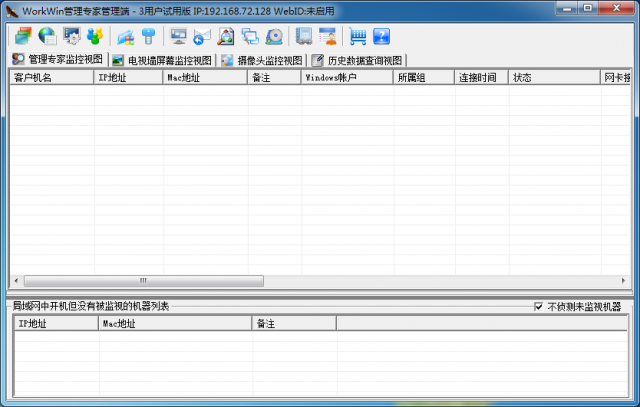The width and height of the screenshot is (640, 407).
Task: Sort by 所属组 column header
Action: [x=424, y=78]
